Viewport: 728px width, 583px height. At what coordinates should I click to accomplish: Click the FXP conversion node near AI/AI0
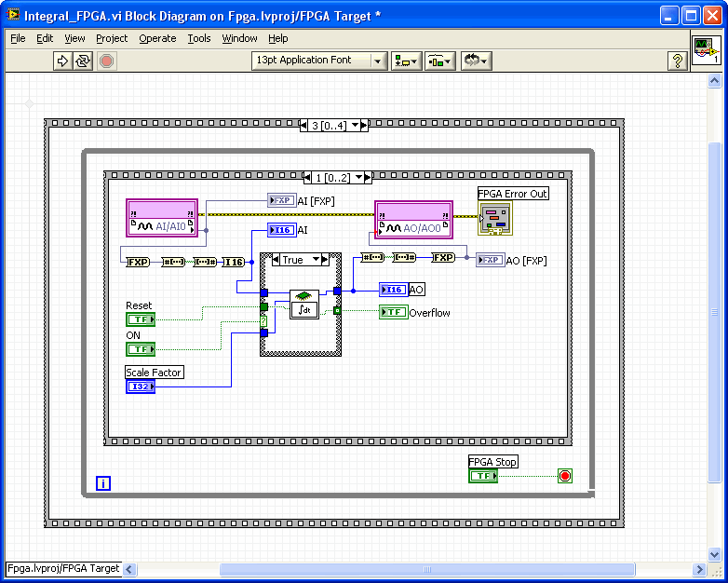pyautogui.click(x=138, y=262)
